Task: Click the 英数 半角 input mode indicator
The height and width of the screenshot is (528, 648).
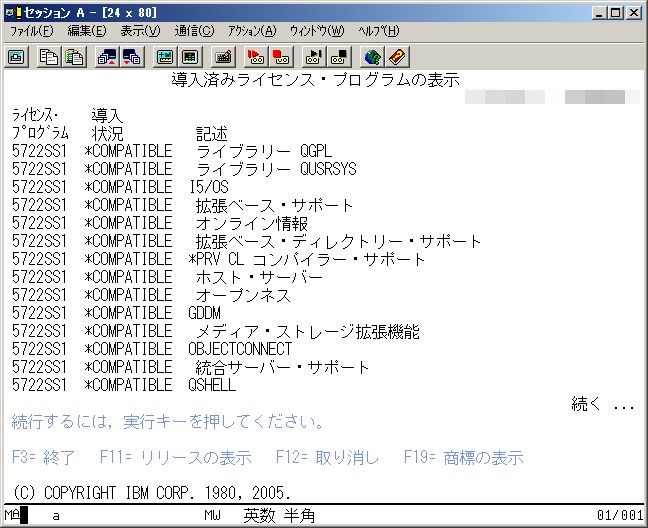Action: (x=279, y=516)
